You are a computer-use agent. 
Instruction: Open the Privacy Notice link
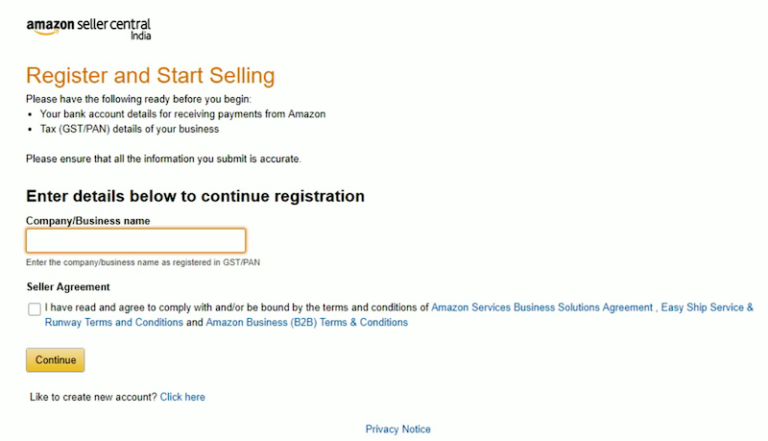(398, 429)
